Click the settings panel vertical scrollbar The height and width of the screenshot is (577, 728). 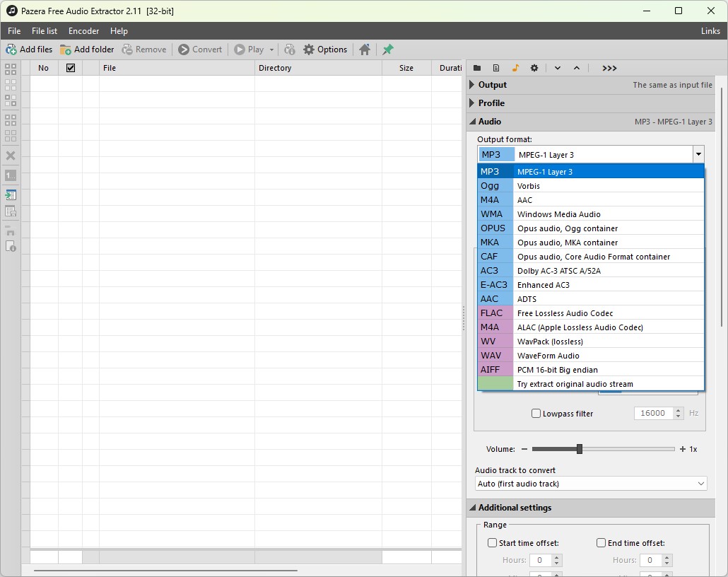coord(721,206)
